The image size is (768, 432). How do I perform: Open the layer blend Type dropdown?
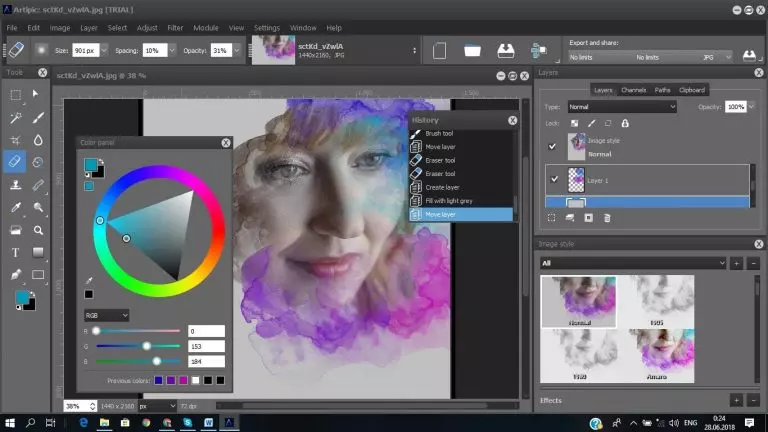[622, 107]
